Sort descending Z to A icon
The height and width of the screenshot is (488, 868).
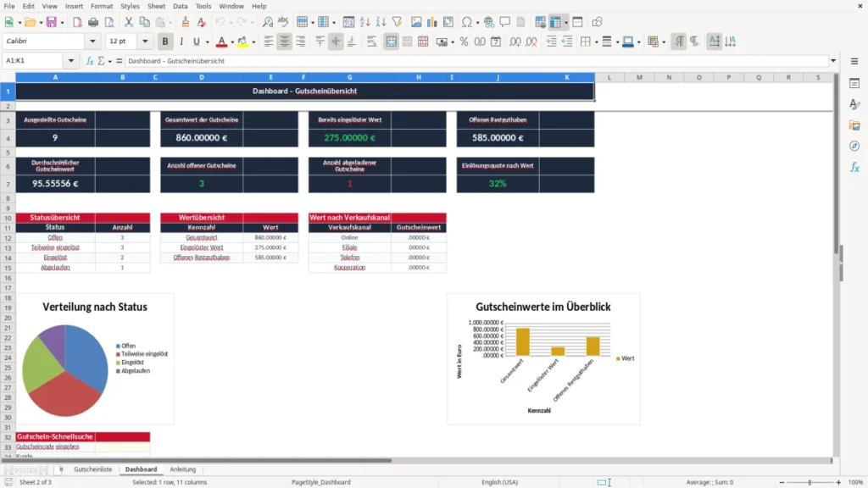click(x=381, y=22)
